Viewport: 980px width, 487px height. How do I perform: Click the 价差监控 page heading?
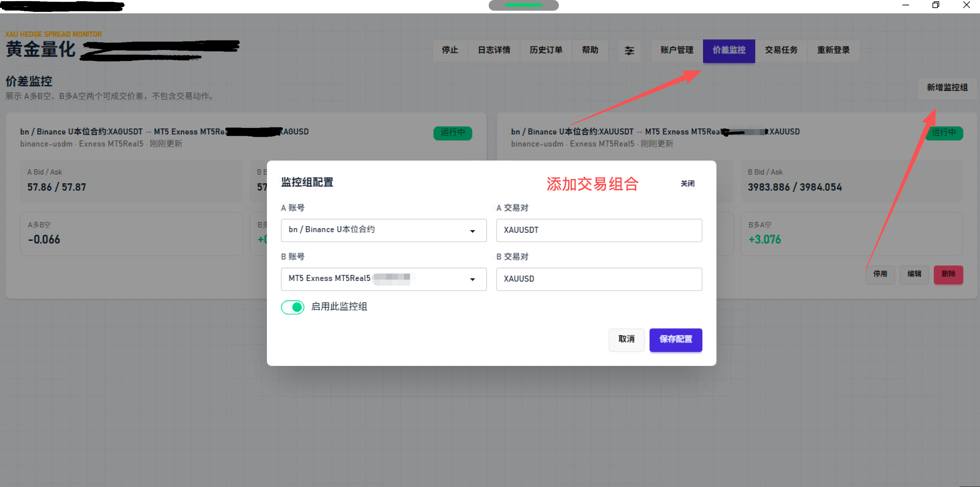coord(28,81)
